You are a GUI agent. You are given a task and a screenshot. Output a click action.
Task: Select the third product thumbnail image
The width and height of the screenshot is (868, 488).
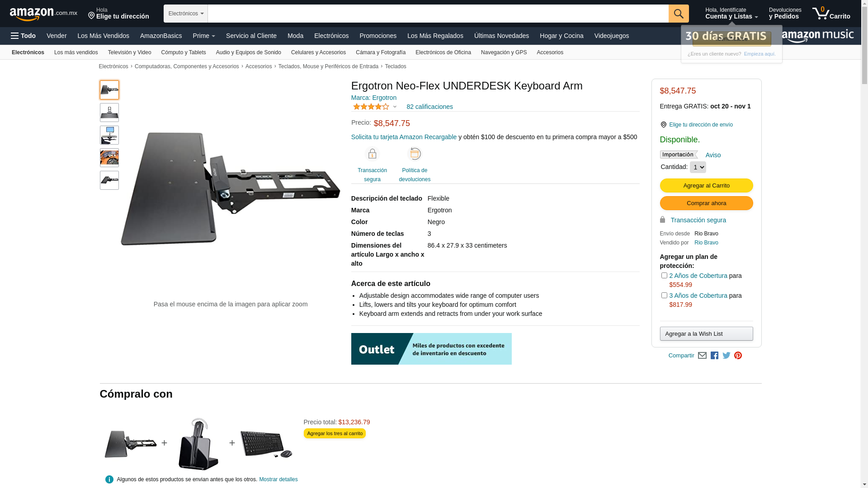click(109, 135)
